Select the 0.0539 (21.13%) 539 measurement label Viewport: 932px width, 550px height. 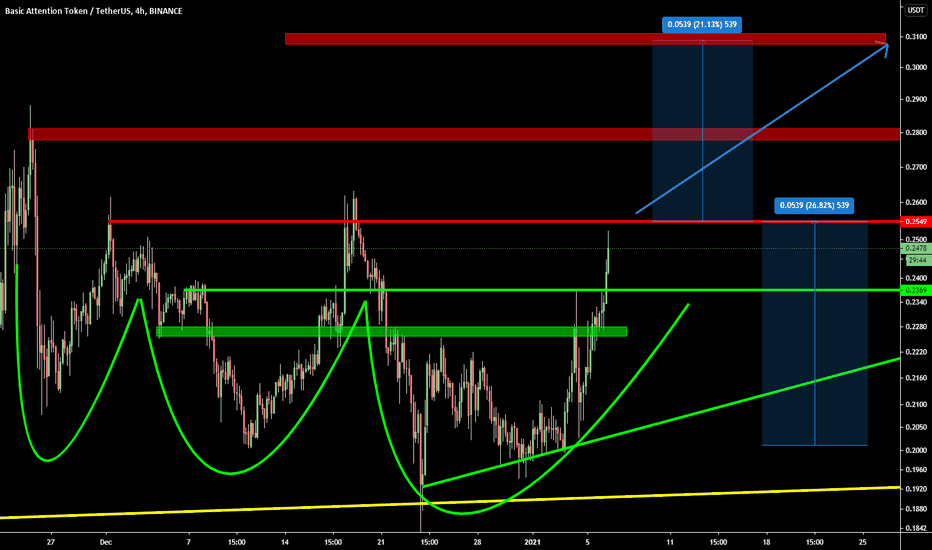tap(702, 24)
